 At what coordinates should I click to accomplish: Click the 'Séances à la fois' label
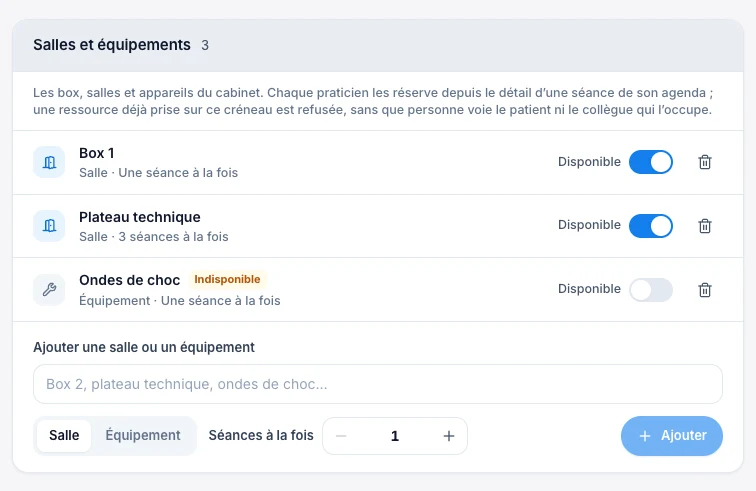(261, 436)
